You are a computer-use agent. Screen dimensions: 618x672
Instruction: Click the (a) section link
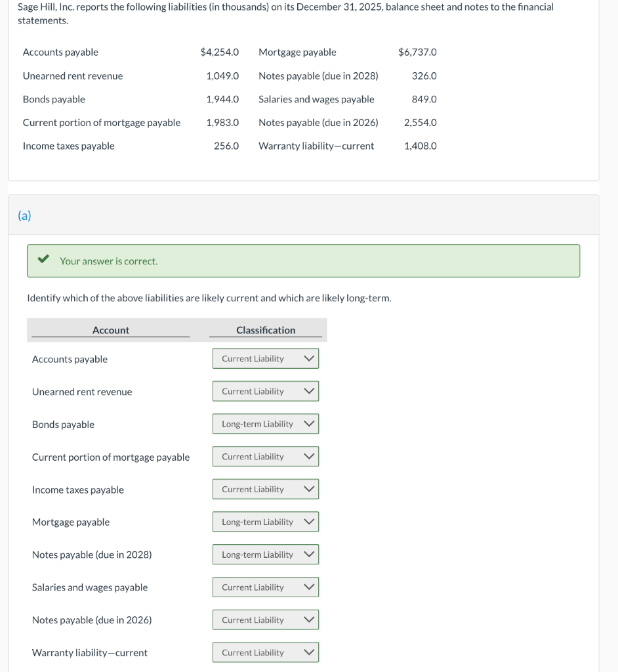pyautogui.click(x=24, y=215)
